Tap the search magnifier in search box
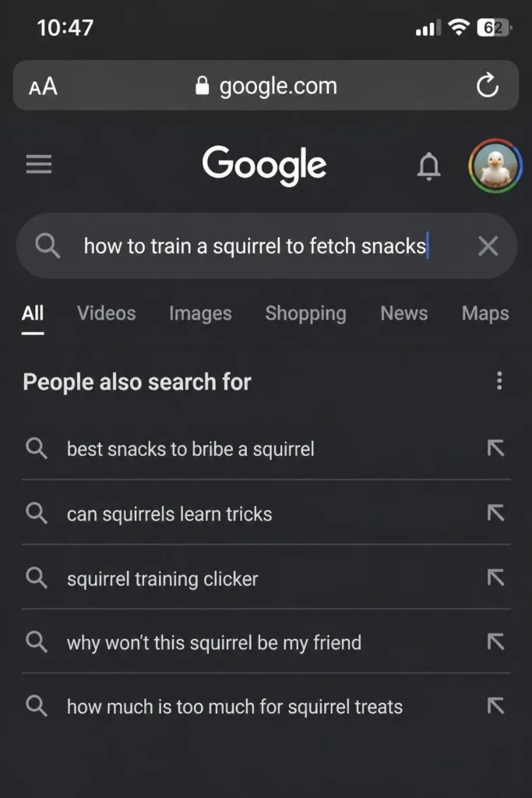 click(48, 246)
